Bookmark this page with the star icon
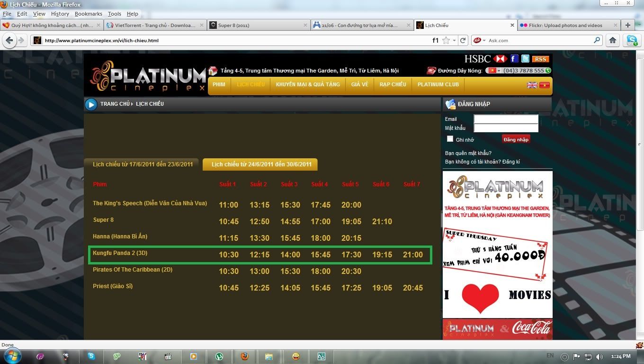This screenshot has width=644, height=364. click(446, 40)
